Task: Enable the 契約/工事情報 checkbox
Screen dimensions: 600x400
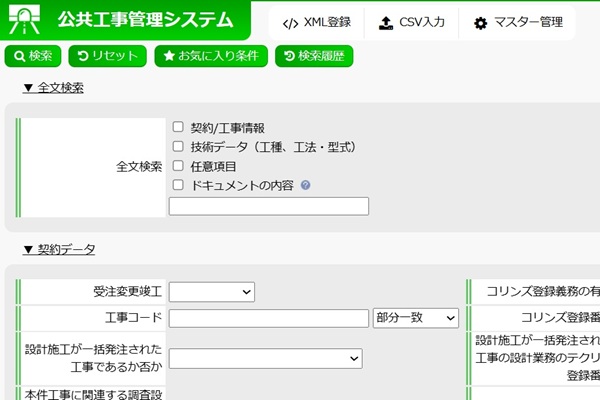Action: 177,128
